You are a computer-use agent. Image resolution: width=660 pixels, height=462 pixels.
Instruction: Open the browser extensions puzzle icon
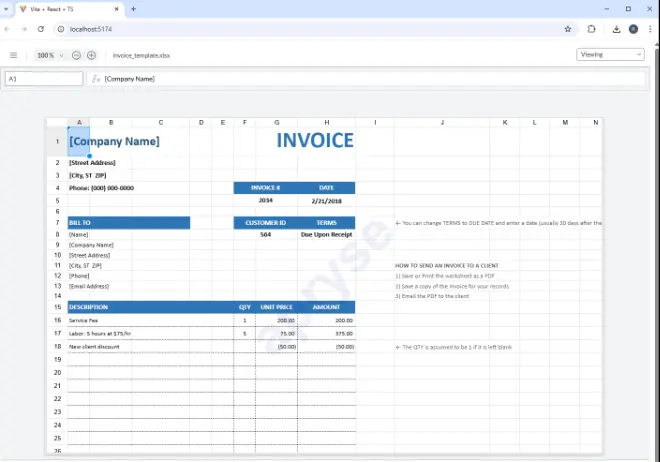[591, 29]
